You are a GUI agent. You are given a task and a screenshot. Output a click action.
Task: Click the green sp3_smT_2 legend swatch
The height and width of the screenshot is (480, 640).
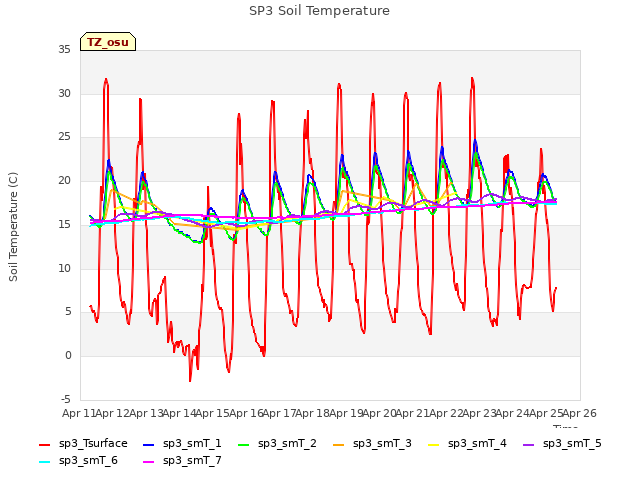244,444
